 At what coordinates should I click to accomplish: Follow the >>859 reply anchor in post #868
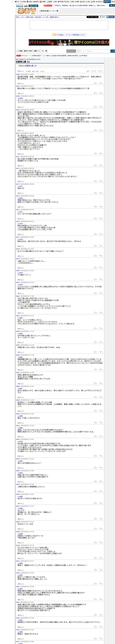20,99
